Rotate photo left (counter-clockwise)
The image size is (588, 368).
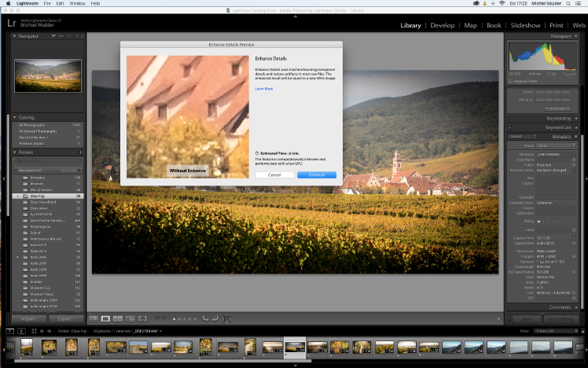[x=205, y=319]
